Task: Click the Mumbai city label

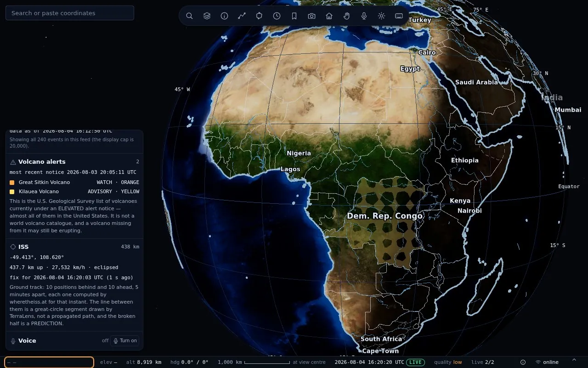Action: [568, 110]
